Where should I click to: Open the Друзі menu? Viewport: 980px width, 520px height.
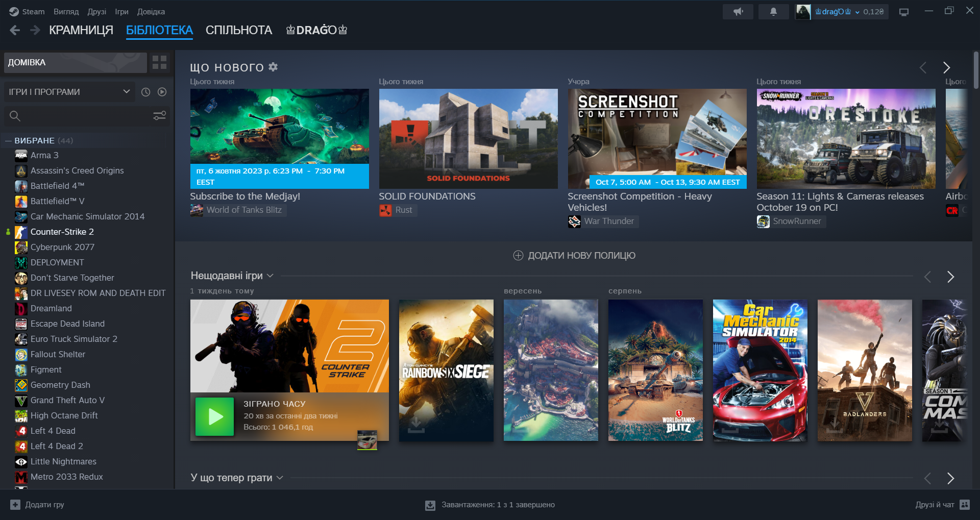point(96,12)
